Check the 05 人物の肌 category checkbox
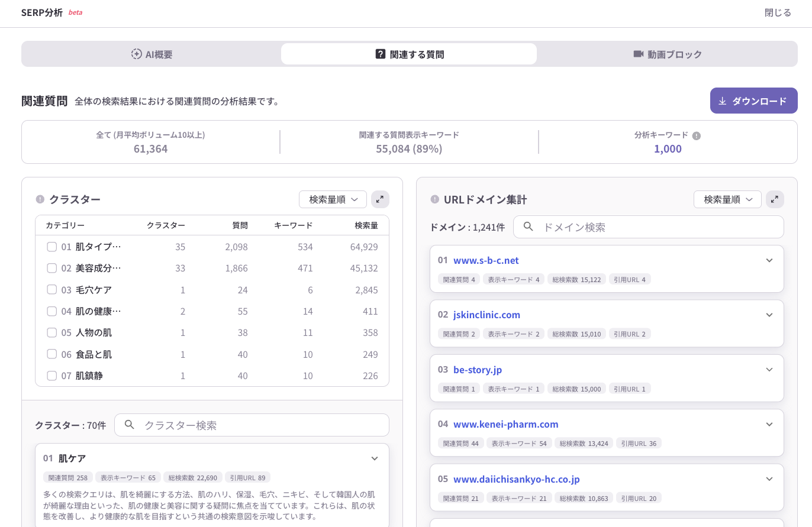This screenshot has height=527, width=812. point(51,332)
